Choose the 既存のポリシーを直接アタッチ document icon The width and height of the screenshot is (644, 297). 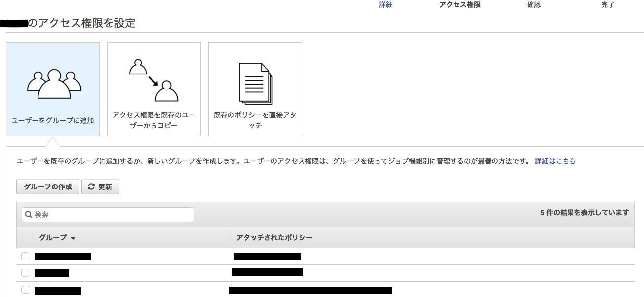click(255, 89)
